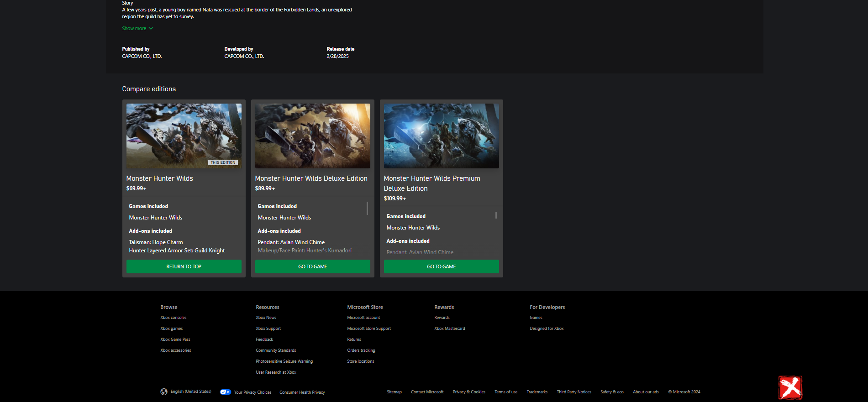Open Sitemap link
The image size is (868, 402).
[395, 392]
